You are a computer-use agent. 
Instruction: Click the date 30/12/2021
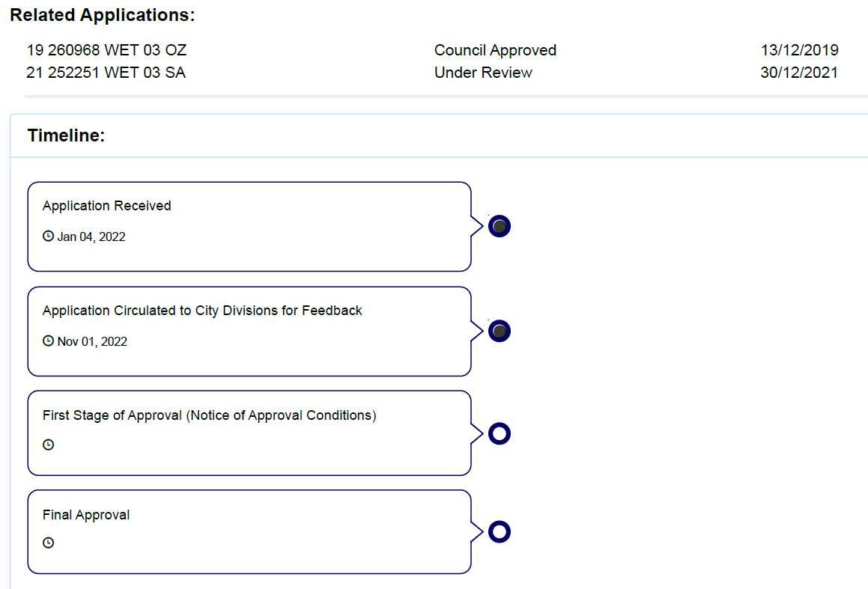pos(799,73)
